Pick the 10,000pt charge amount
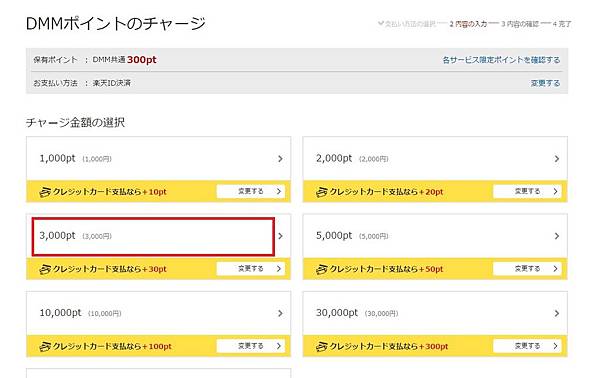The image size is (600, 378). [158, 313]
